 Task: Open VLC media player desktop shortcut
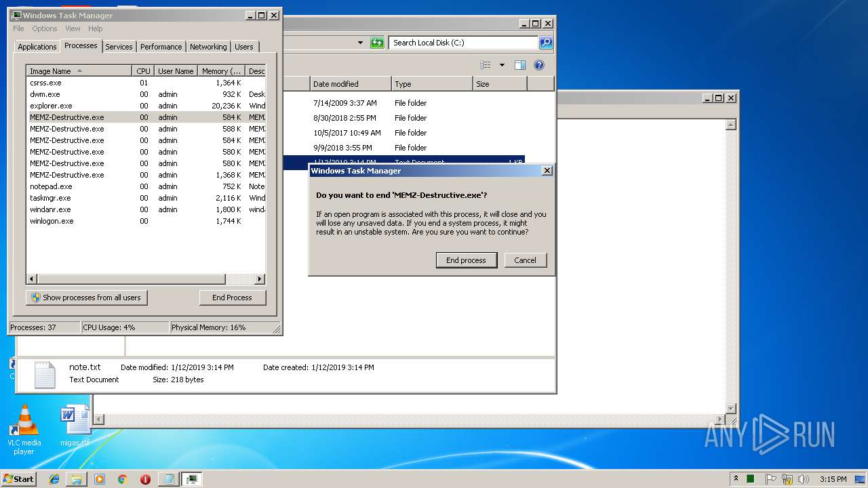(x=24, y=430)
